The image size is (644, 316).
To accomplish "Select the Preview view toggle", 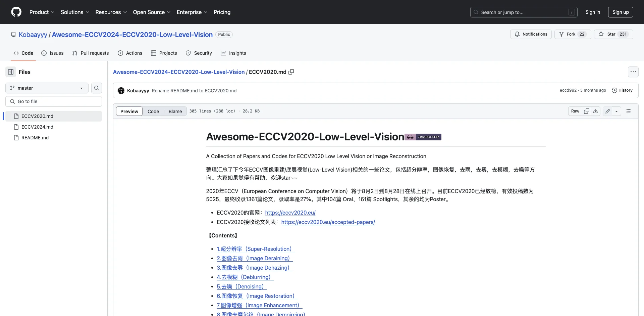I will [x=129, y=111].
